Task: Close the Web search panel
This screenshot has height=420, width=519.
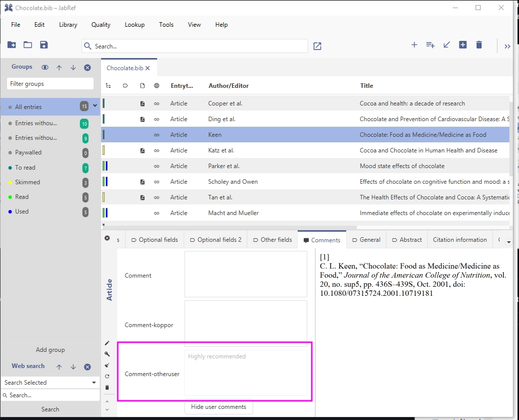Action: point(87,366)
